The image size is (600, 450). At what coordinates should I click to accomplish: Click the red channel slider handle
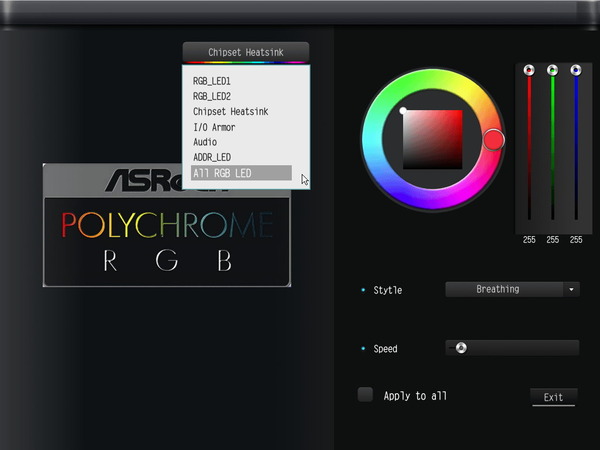click(530, 70)
